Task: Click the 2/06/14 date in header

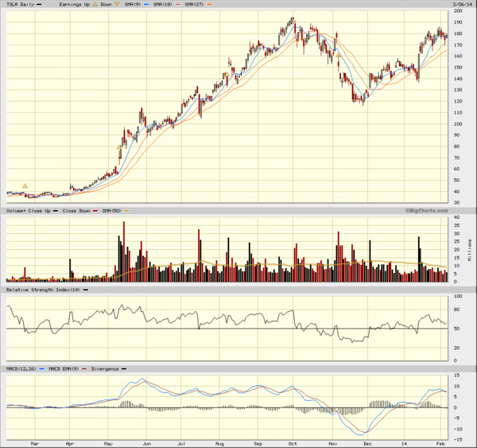Action: coord(462,4)
